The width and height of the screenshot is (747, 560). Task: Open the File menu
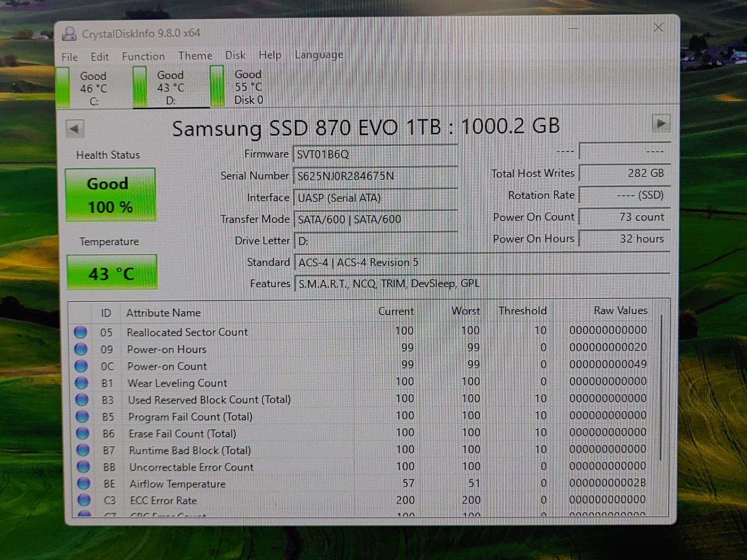pos(70,57)
